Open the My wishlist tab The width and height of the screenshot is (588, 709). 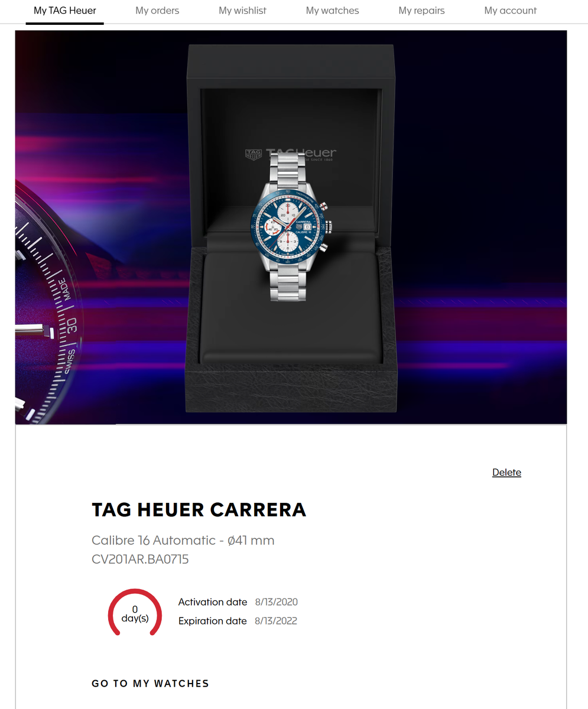click(x=242, y=11)
